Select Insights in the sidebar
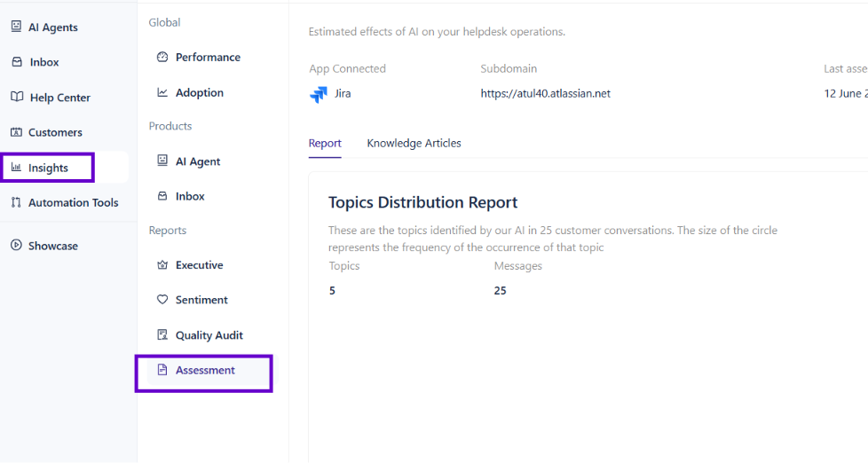 pos(48,168)
